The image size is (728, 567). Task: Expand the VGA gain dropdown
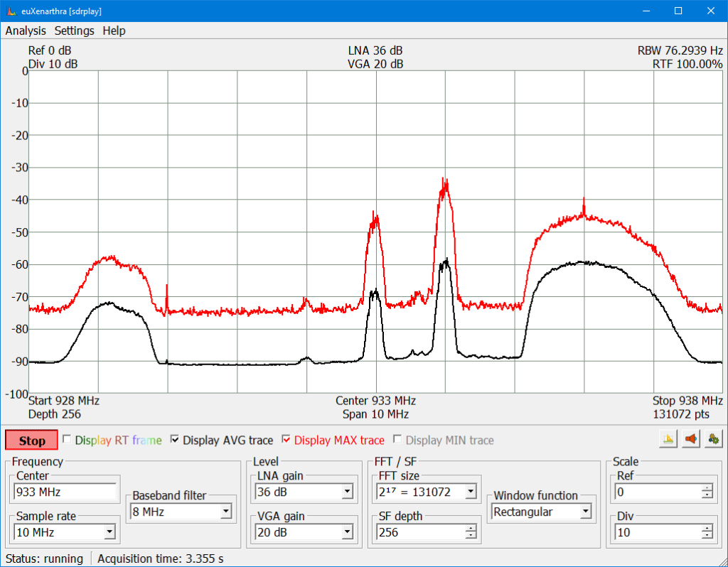(x=347, y=531)
